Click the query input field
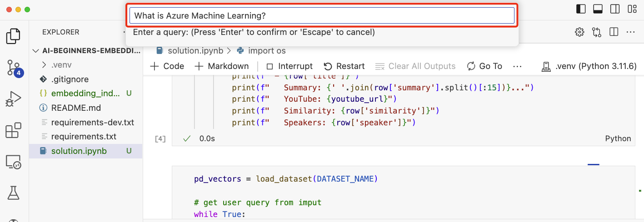The width and height of the screenshot is (644, 222). click(x=322, y=16)
